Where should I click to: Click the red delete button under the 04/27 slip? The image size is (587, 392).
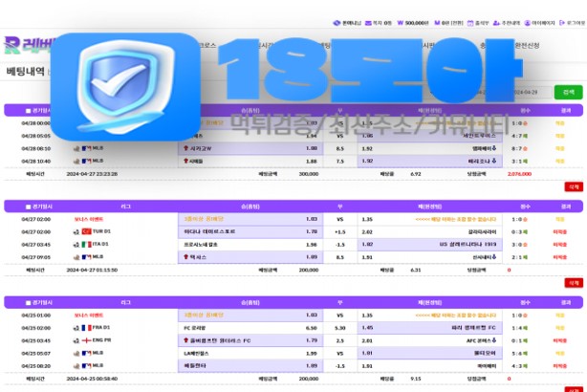[574, 283]
